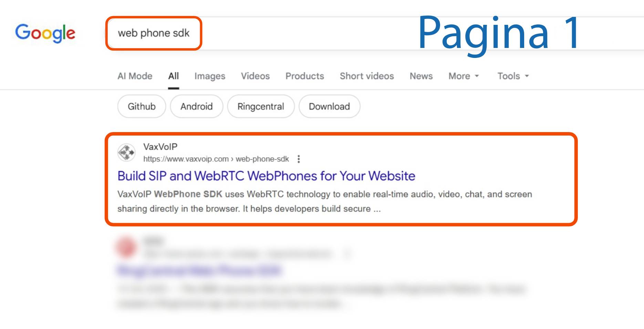This screenshot has height=329, width=644.
Task: Switch to the News tab
Action: click(x=421, y=76)
